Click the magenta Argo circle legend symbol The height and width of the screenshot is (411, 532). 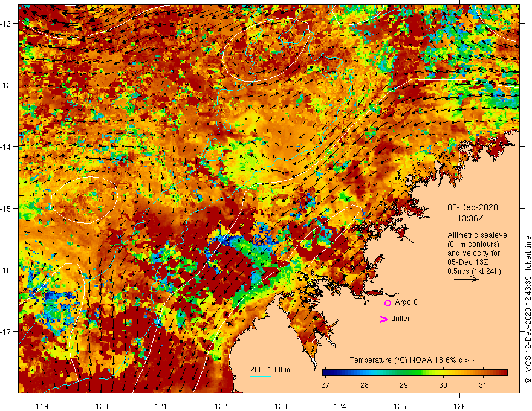tap(388, 303)
